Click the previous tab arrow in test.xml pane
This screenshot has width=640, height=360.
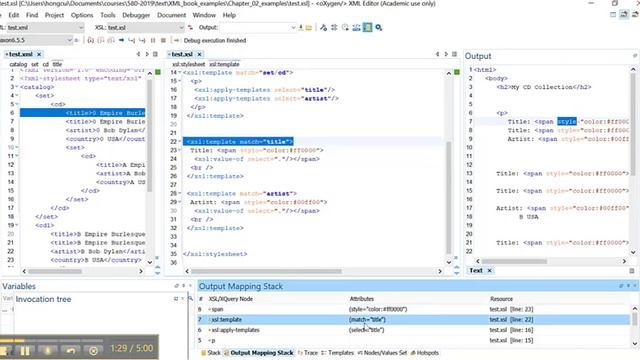pos(138,54)
